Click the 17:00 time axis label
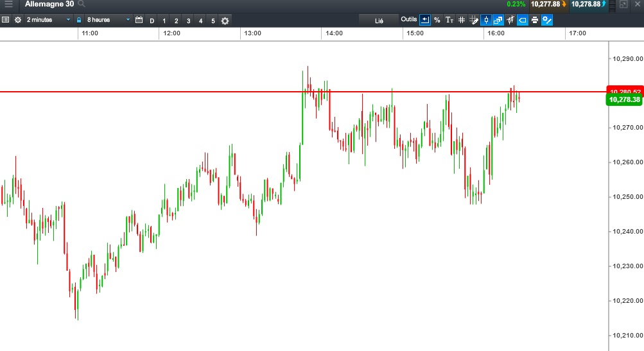 point(577,33)
